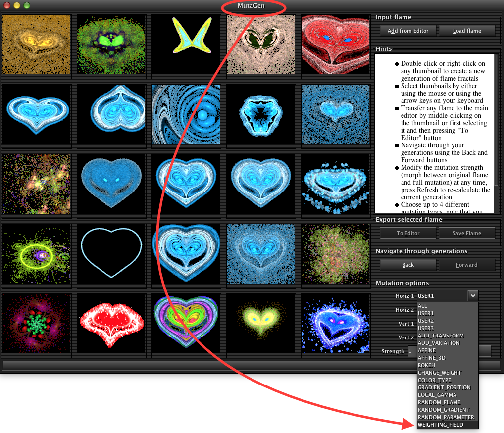This screenshot has height=433, width=504.
Task: Open the Load flame dialog
Action: point(467,31)
